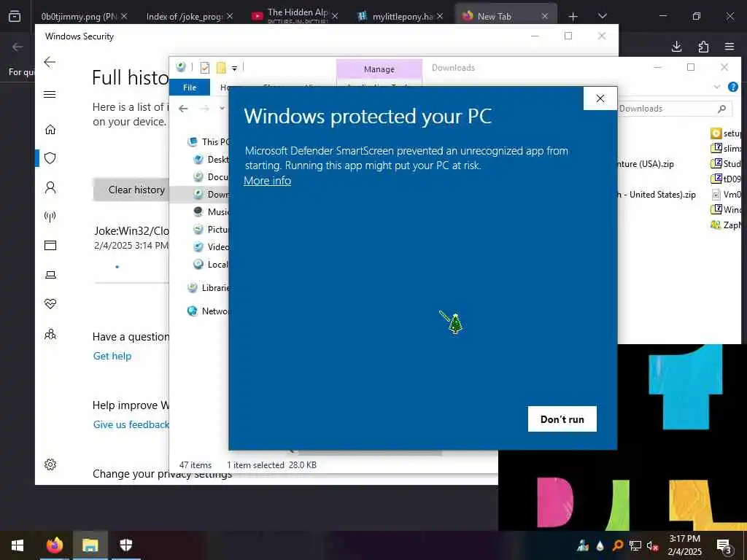The width and height of the screenshot is (747, 560).
Task: Open Explorer recent locations dropdown
Action: pos(222,109)
